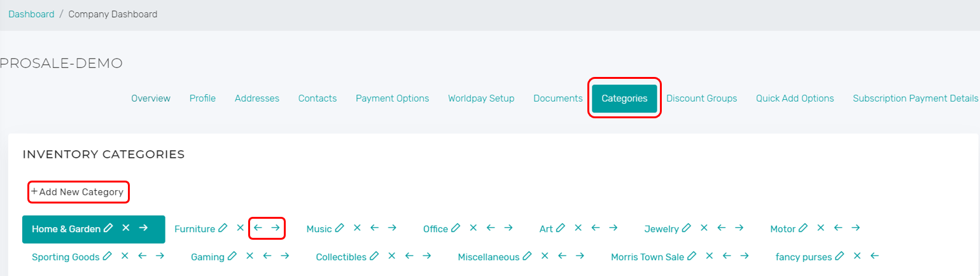Edit the Furniture category pencil icon
The image size is (980, 276).
point(222,228)
